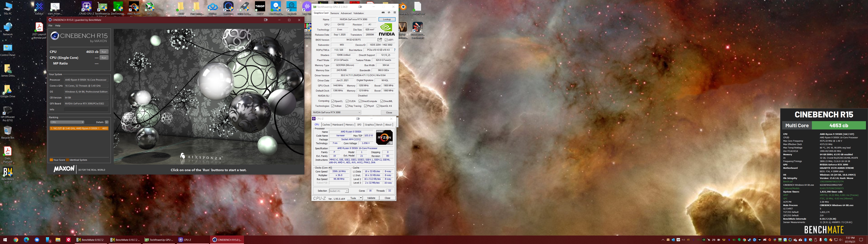Toggle the CUDA checkbox

click(347, 101)
